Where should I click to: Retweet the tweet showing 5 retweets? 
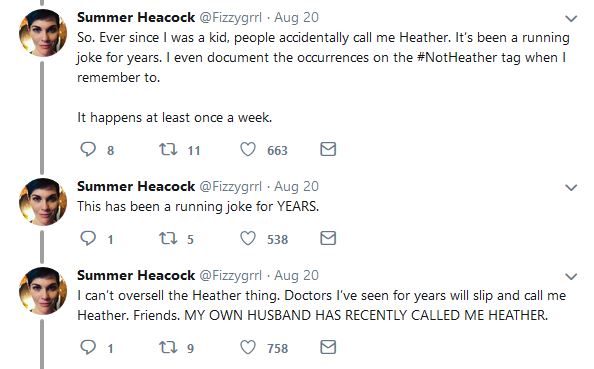click(168, 238)
